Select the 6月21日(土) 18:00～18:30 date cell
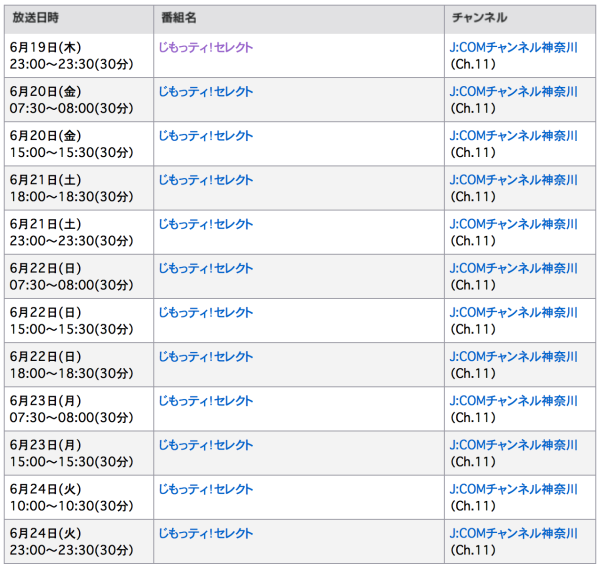The image size is (600, 564). coord(79,188)
